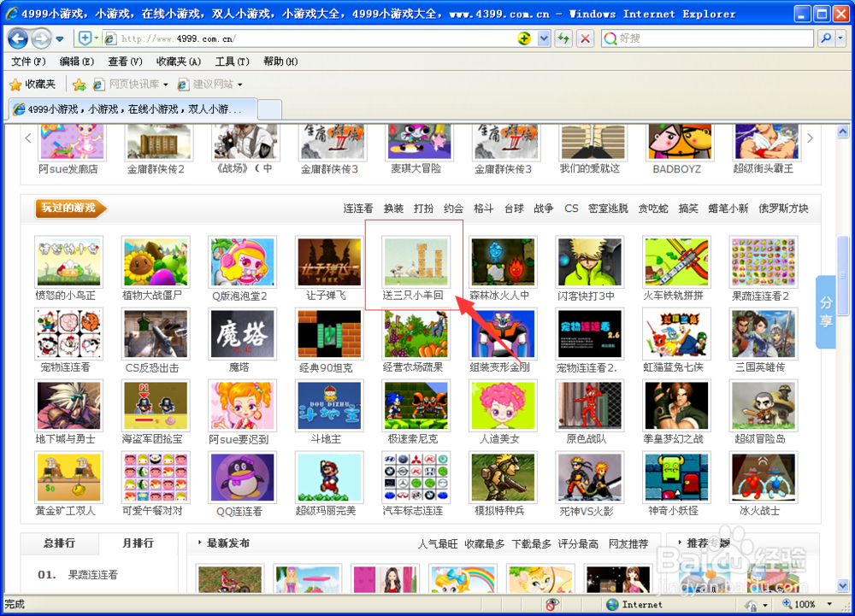This screenshot has height=616, width=855.
Task: Open the 让子弹飞 game icon
Action: coord(329,262)
